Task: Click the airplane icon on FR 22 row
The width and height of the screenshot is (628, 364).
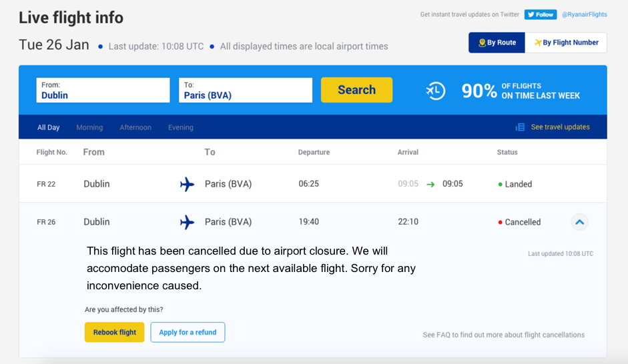Action: 187,184
